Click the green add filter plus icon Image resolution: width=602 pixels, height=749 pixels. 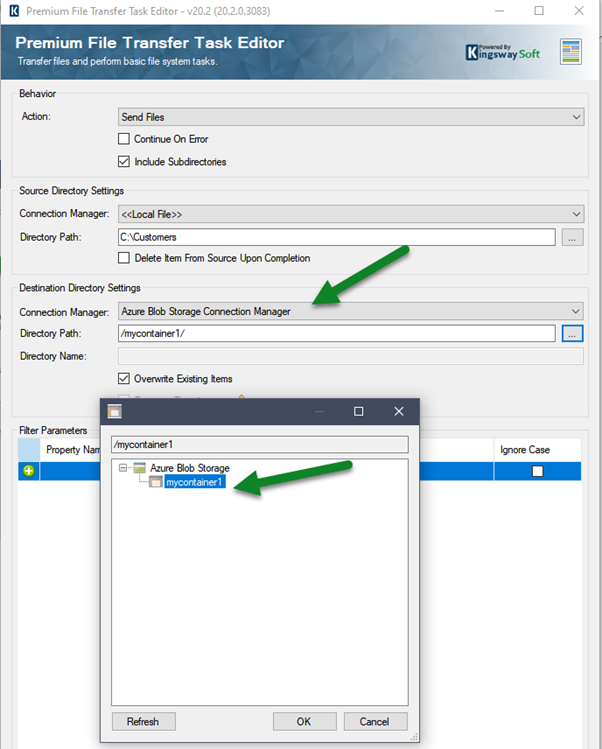tap(29, 471)
